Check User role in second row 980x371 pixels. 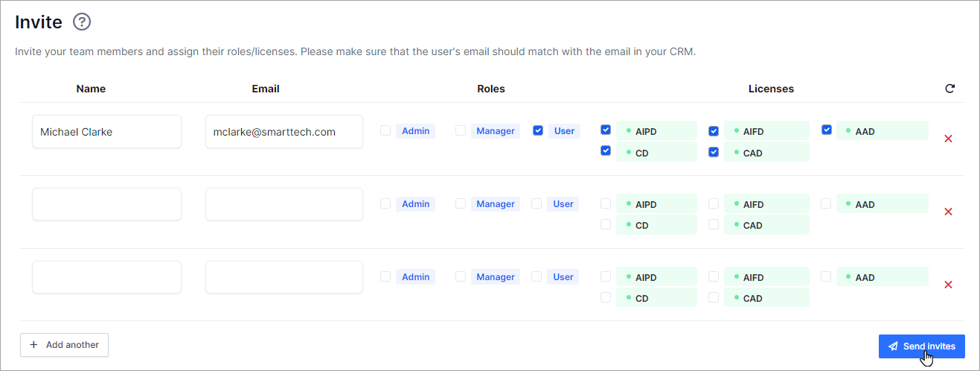click(537, 203)
